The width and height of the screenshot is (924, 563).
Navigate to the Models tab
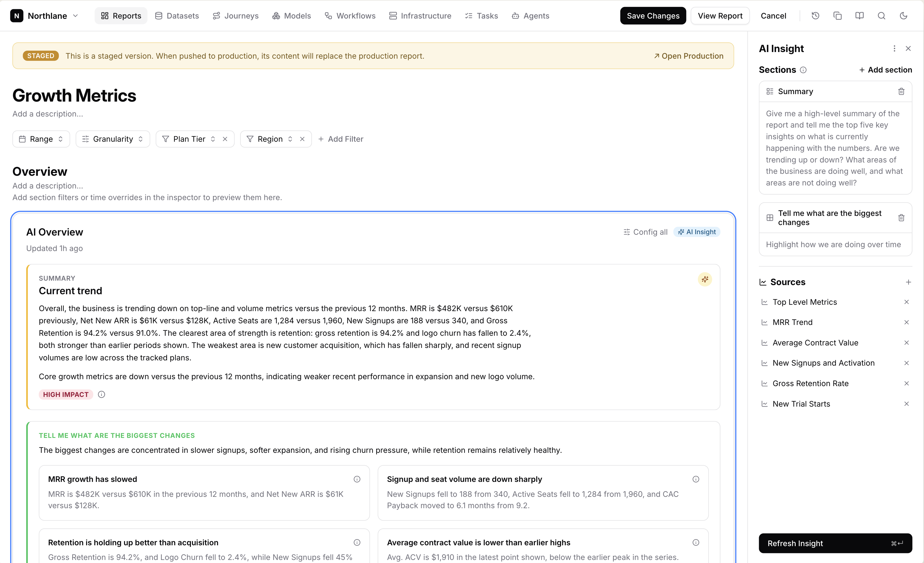[291, 16]
